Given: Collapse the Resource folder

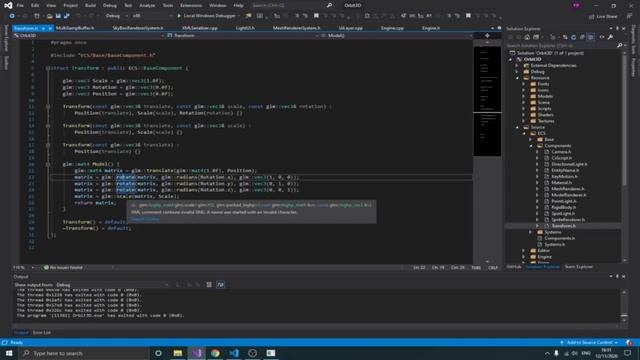Looking at the screenshot, I should click(517, 78).
